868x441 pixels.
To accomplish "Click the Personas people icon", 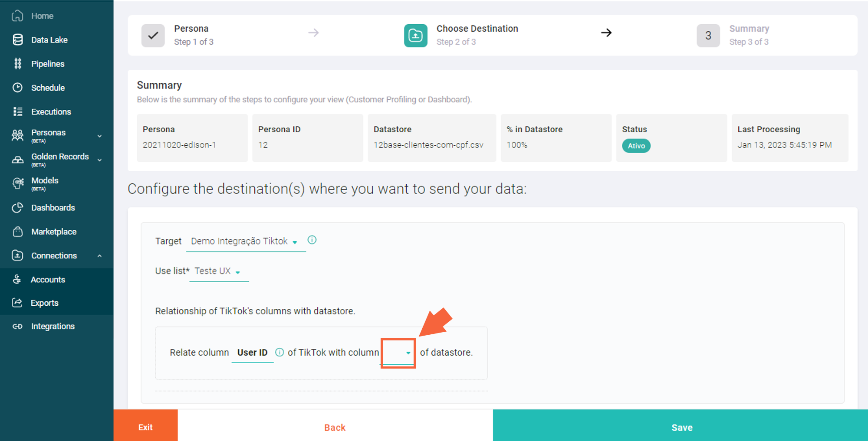I will pyautogui.click(x=17, y=136).
